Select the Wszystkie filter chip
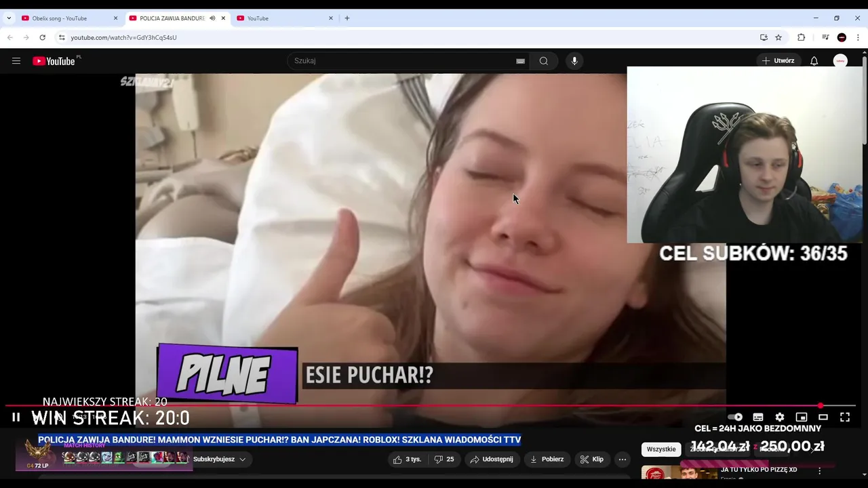The width and height of the screenshot is (868, 488). pos(661,449)
